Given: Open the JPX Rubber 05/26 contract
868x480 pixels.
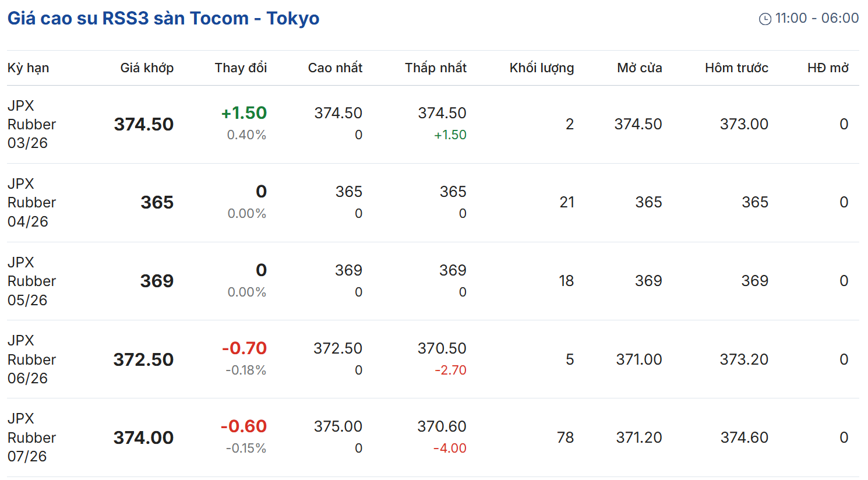Looking at the screenshot, I should click(31, 281).
